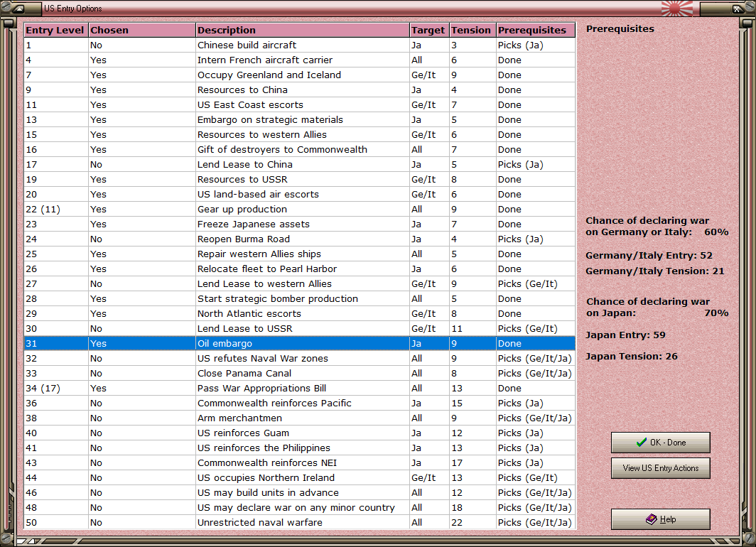Select Gift of destroyers to Commonwealth

coord(299,149)
